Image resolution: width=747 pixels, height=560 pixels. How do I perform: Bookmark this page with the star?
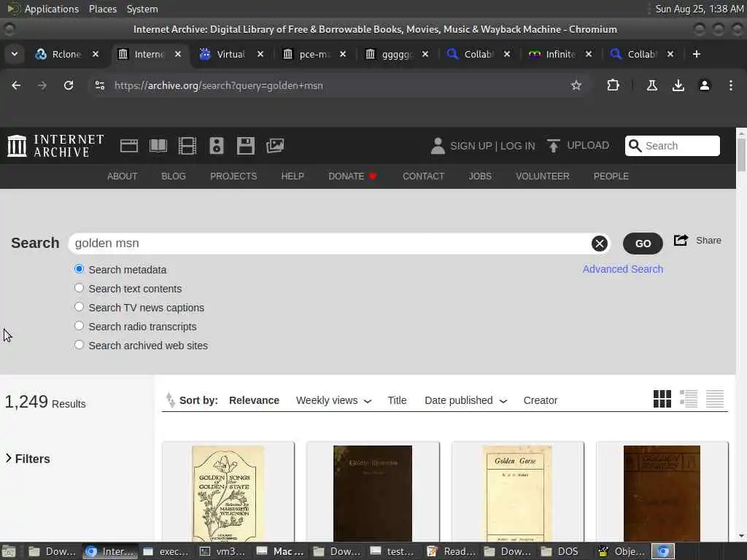(576, 85)
